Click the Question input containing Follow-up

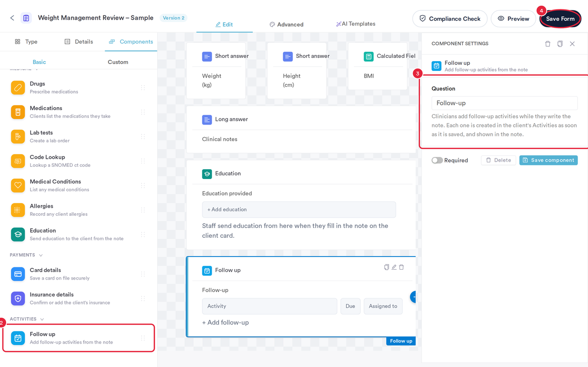pos(504,103)
